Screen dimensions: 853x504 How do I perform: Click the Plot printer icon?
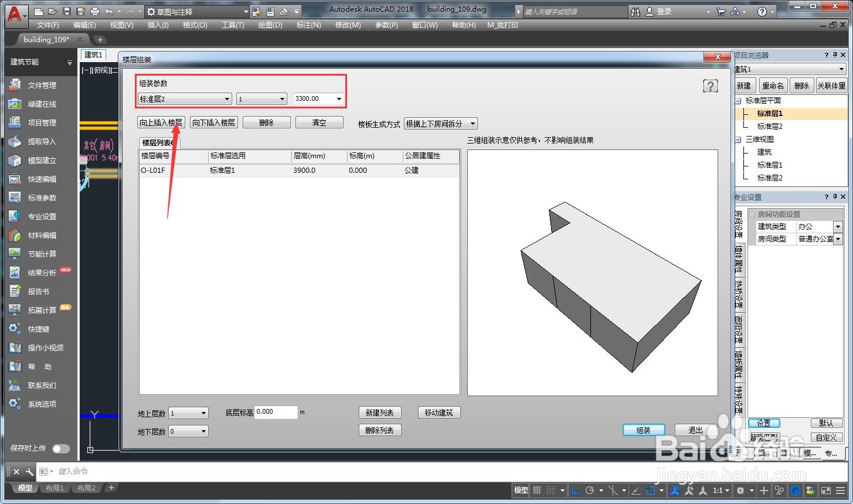pos(94,12)
